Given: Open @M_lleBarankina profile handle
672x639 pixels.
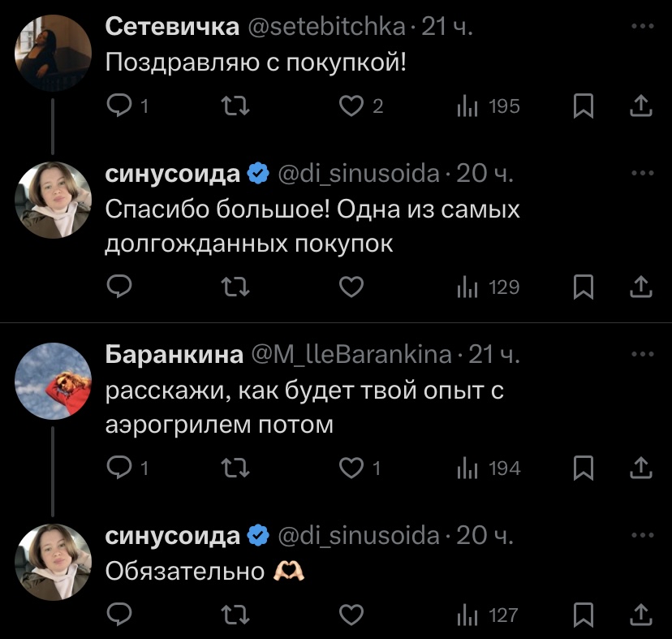Looking at the screenshot, I should (x=353, y=355).
